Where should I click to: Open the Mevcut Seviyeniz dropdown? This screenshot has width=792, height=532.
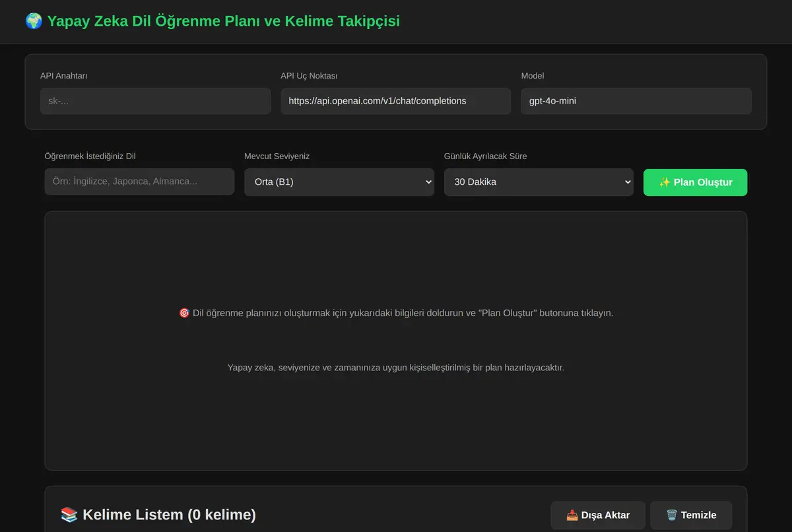tap(339, 182)
